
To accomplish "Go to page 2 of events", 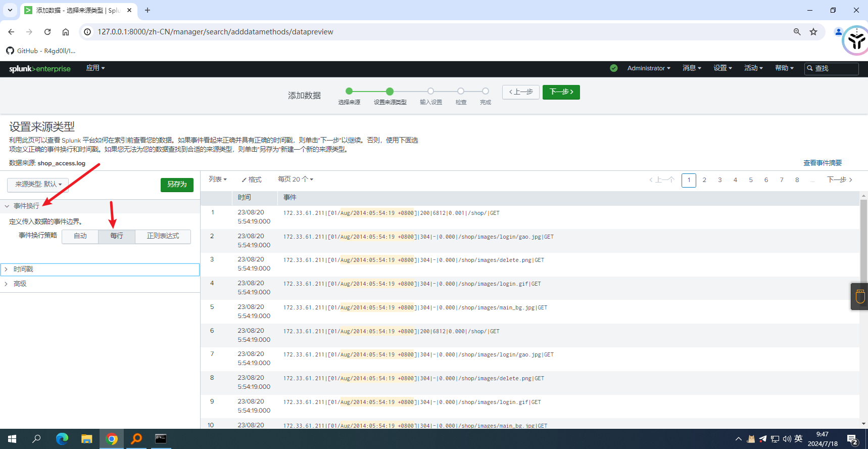I will [x=704, y=180].
